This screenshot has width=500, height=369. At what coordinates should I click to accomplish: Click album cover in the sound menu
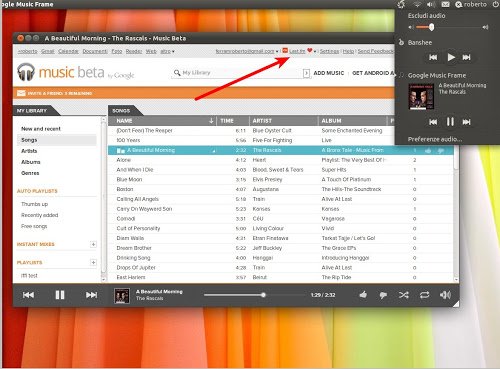421,97
